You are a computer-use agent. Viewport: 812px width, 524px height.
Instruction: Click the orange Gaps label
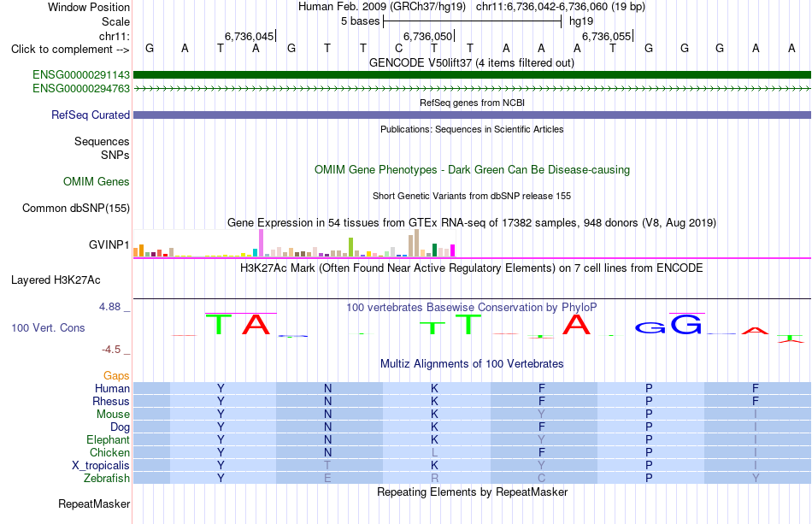tap(116, 375)
